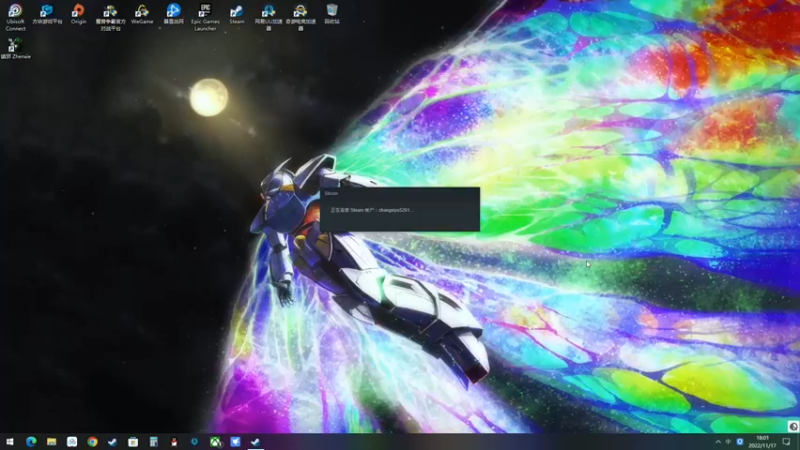The height and width of the screenshot is (450, 800).
Task: Open the blue bird app on the taskbar
Action: pyautogui.click(x=235, y=442)
